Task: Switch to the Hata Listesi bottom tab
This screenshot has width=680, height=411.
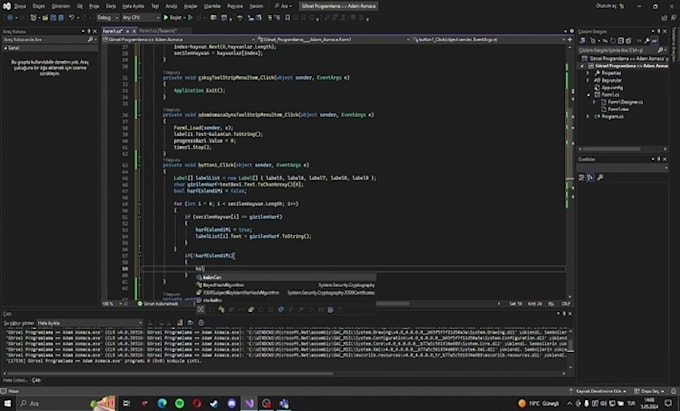Action: [14, 380]
